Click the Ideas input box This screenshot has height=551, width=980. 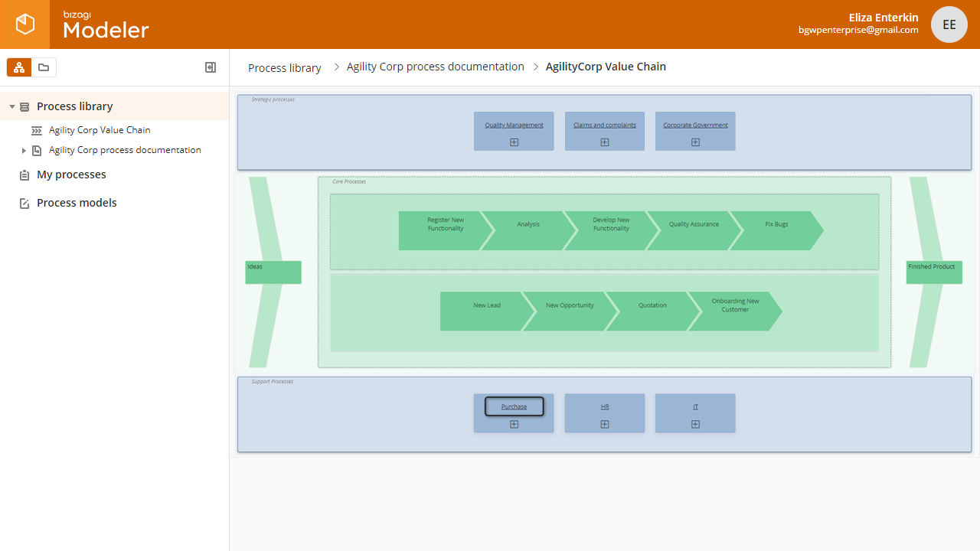tap(273, 272)
